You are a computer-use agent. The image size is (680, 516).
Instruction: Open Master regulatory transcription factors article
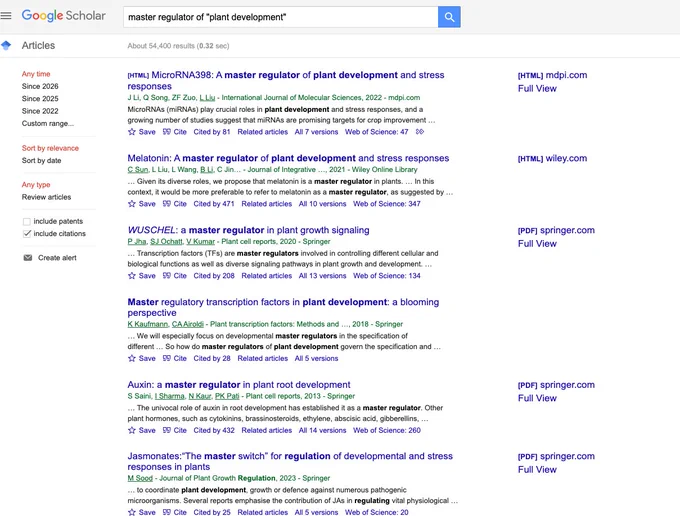coord(283,307)
